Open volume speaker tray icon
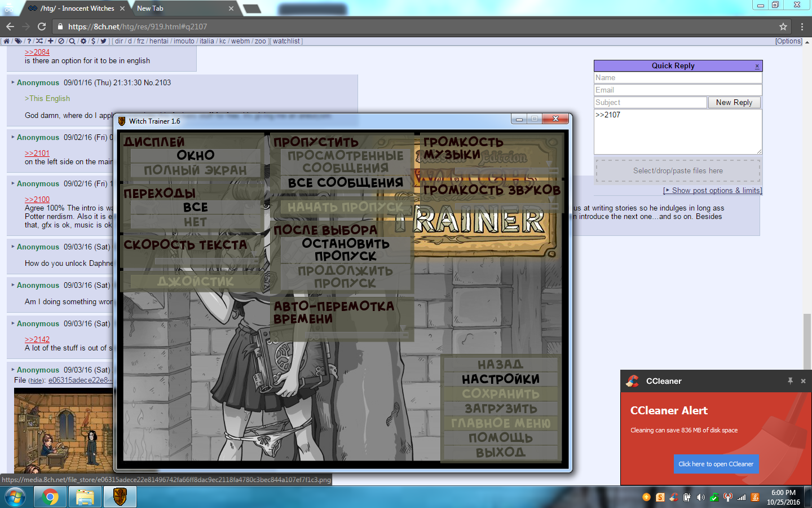Screen dimensions: 812x508 (700, 497)
